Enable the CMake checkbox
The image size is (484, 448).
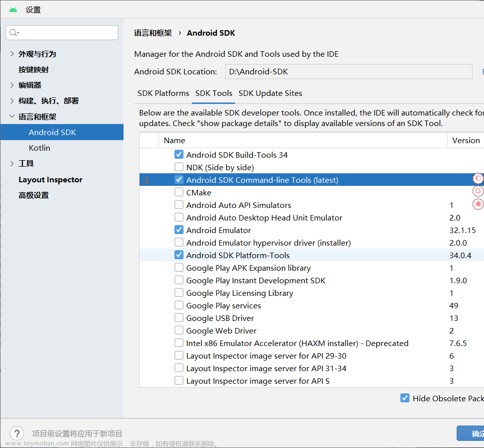[179, 192]
